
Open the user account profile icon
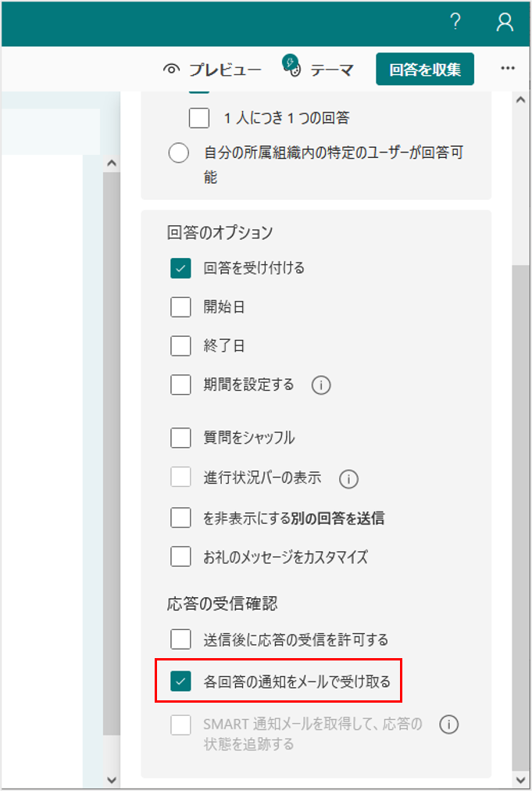click(505, 23)
